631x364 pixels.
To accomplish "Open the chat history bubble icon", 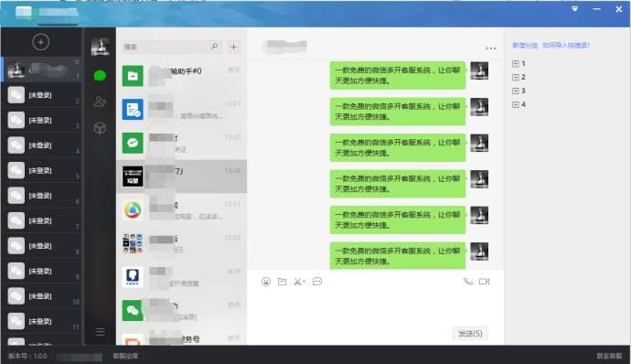I will click(317, 282).
